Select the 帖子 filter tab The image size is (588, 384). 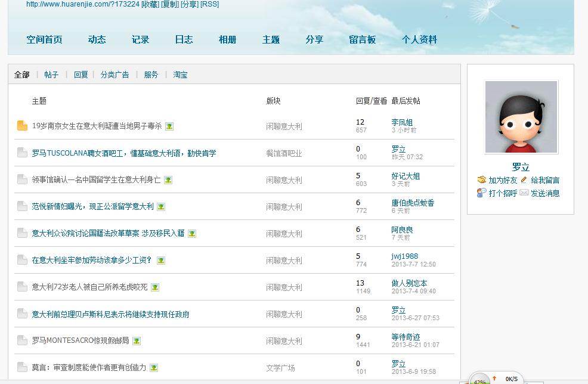click(52, 75)
